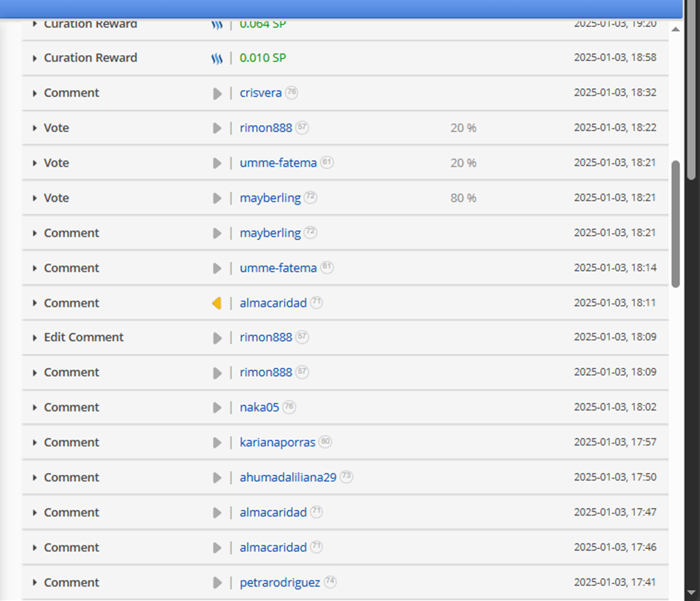Click reputation badge 80 next to karianaporras

tap(326, 442)
